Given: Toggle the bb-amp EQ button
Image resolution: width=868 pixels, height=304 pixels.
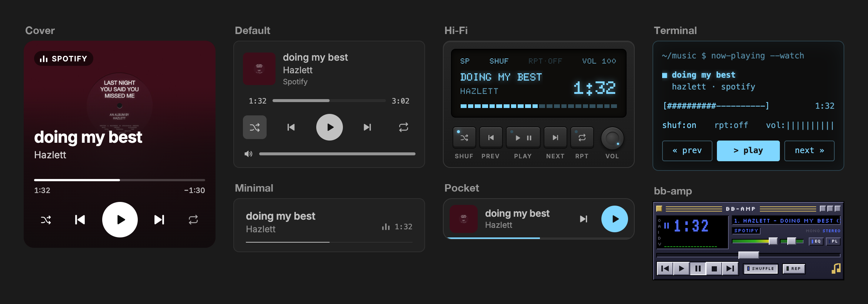Looking at the screenshot, I should click(x=816, y=241).
